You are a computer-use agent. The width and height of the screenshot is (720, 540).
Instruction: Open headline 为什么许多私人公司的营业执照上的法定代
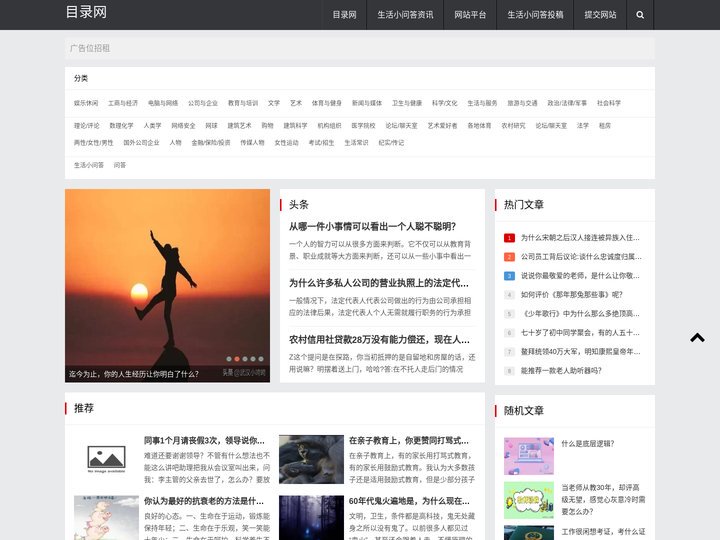click(379, 283)
